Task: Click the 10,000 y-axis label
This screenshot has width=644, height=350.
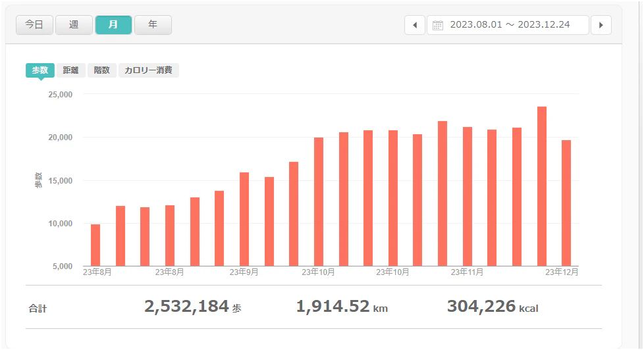Action: pyautogui.click(x=61, y=224)
